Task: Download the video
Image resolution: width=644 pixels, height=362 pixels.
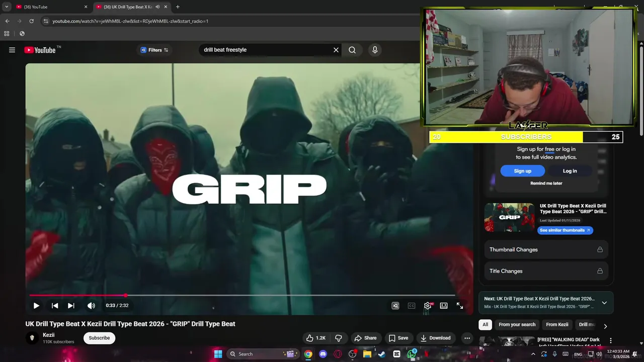Action: 436,338
